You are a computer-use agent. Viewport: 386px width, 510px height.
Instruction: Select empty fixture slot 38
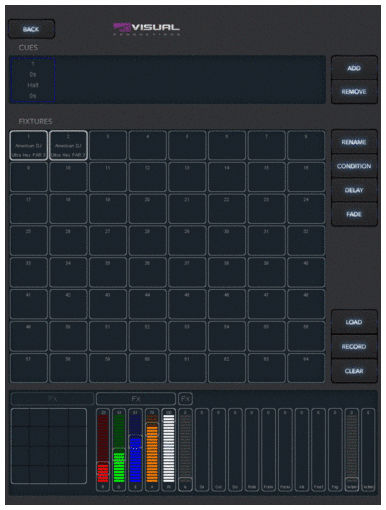[x=227, y=272]
